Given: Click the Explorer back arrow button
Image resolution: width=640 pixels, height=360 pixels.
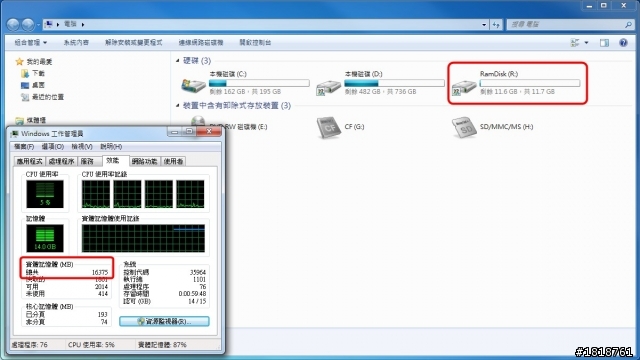Looking at the screenshot, I should (13, 24).
